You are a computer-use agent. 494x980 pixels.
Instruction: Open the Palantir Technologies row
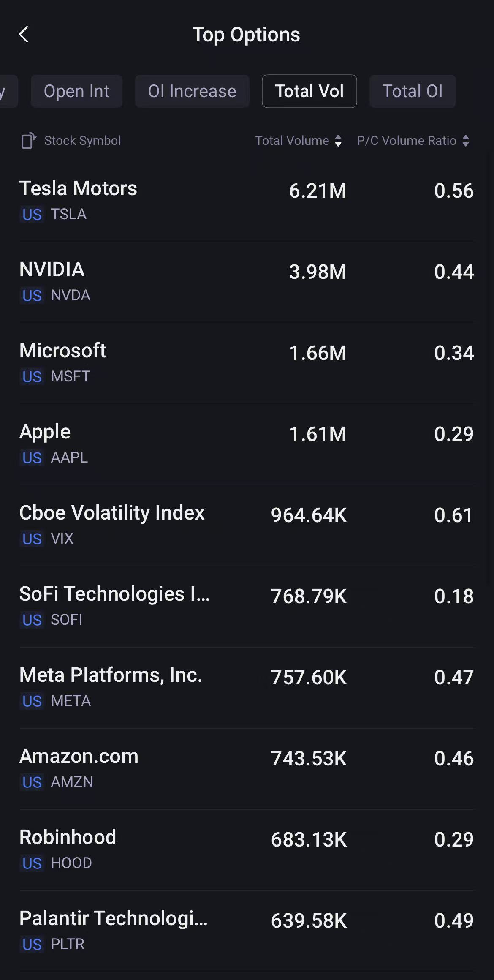click(247, 931)
